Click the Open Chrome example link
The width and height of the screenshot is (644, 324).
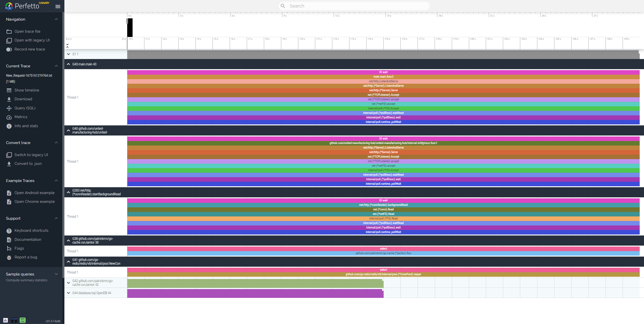tap(34, 202)
